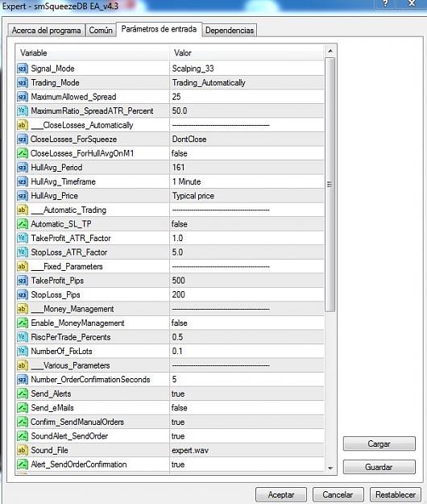Click the icon beside HullAvg_Price
Image resolution: width=427 pixels, height=504 pixels.
coord(23,196)
